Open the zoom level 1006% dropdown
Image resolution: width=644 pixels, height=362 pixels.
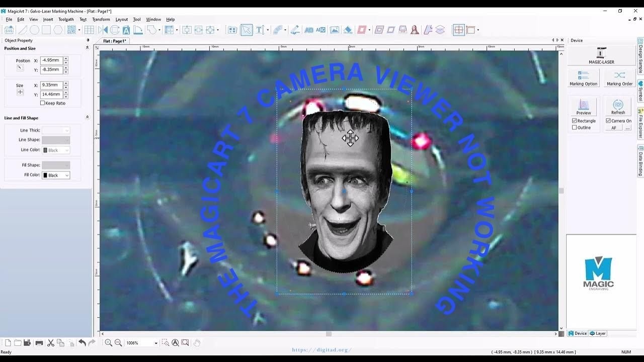156,343
